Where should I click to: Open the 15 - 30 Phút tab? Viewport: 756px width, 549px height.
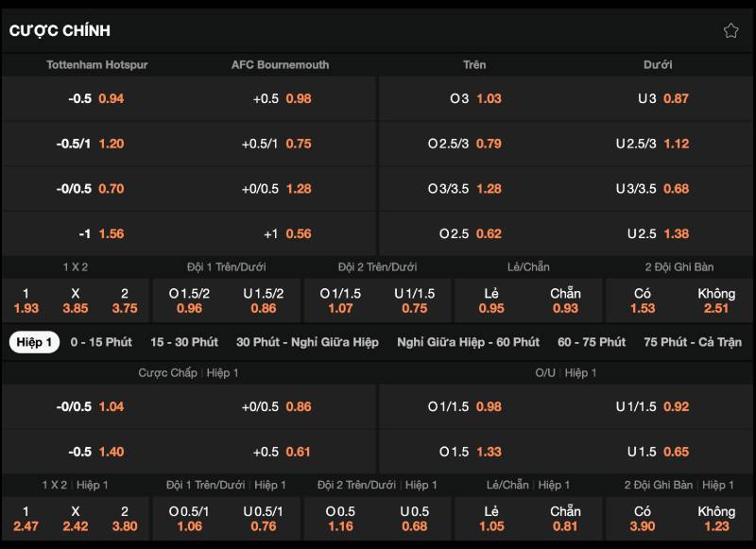183,342
